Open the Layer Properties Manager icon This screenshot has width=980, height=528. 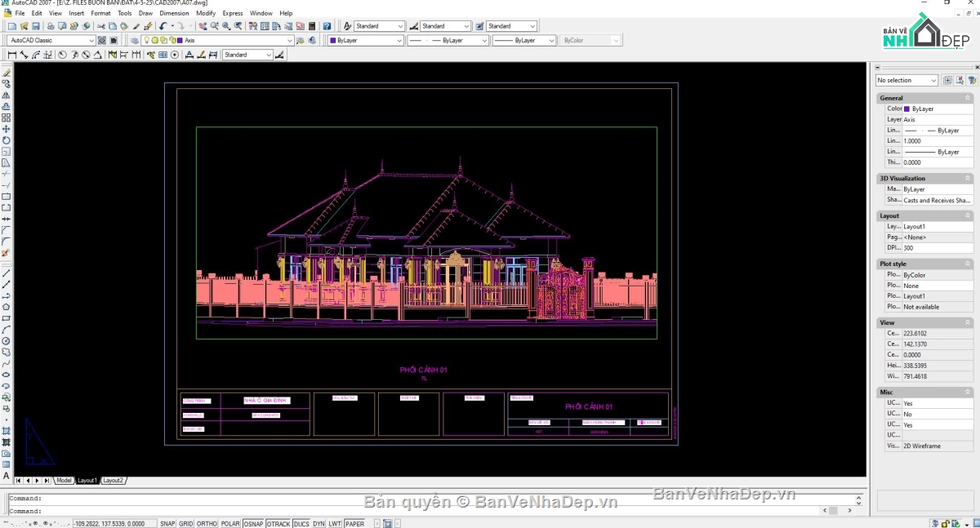click(x=135, y=40)
